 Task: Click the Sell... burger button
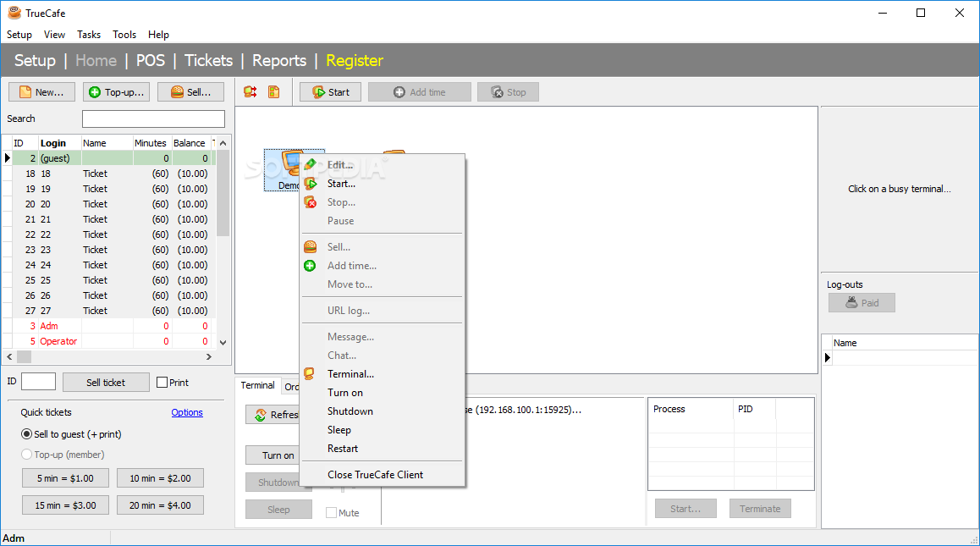point(191,92)
